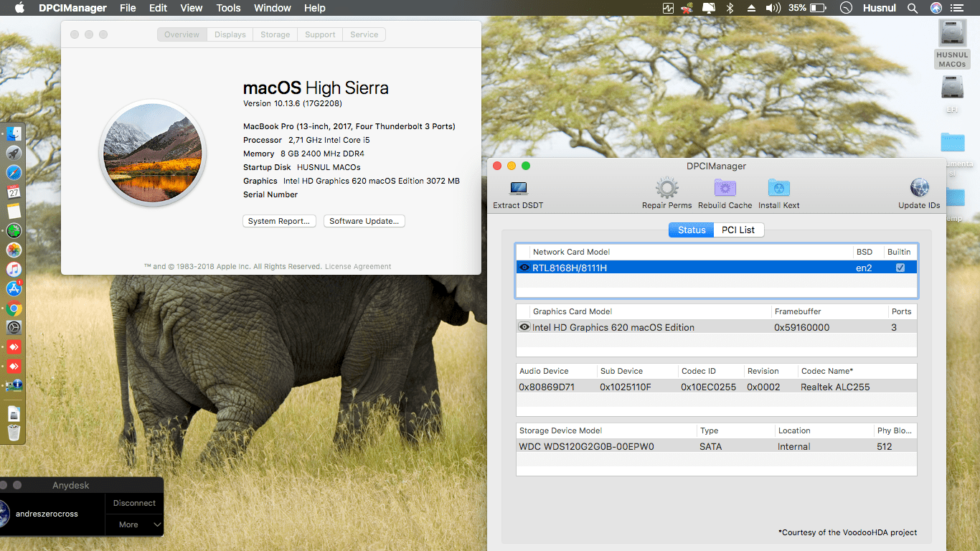Open the Window menu

pos(273,8)
